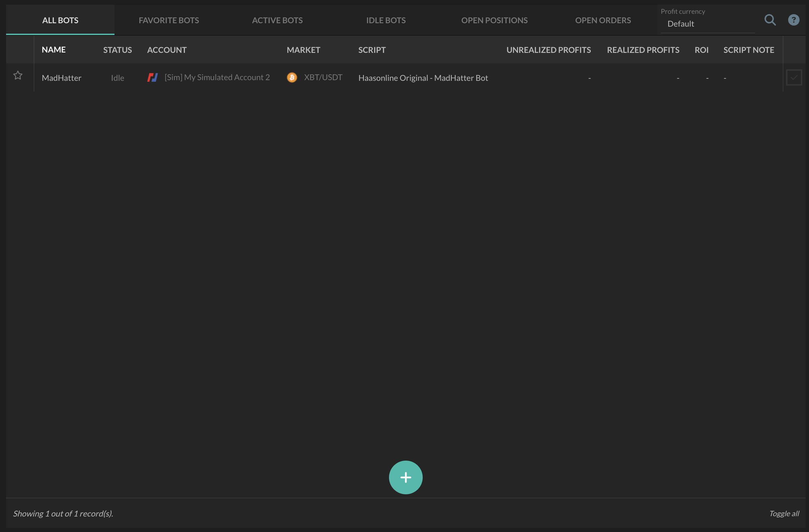Screen dimensions: 809x532
Task: Open the help icon
Action: [794, 20]
